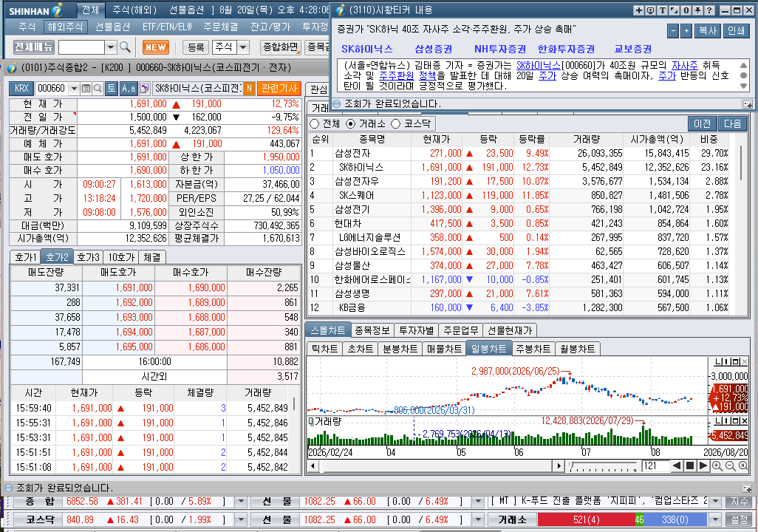The image size is (758, 532).
Task: Click the price chart panel control icons top right
Action: [731, 362]
